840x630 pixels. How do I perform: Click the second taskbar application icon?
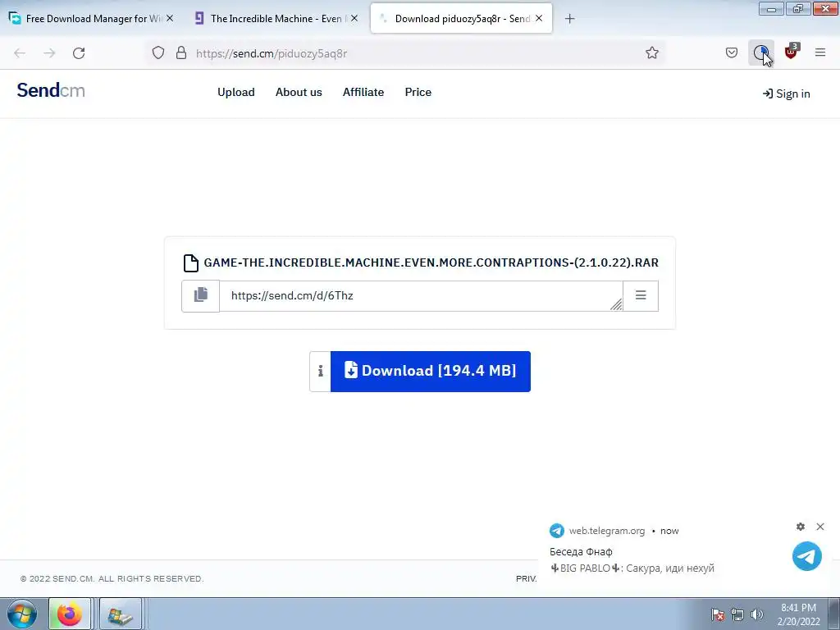(121, 614)
